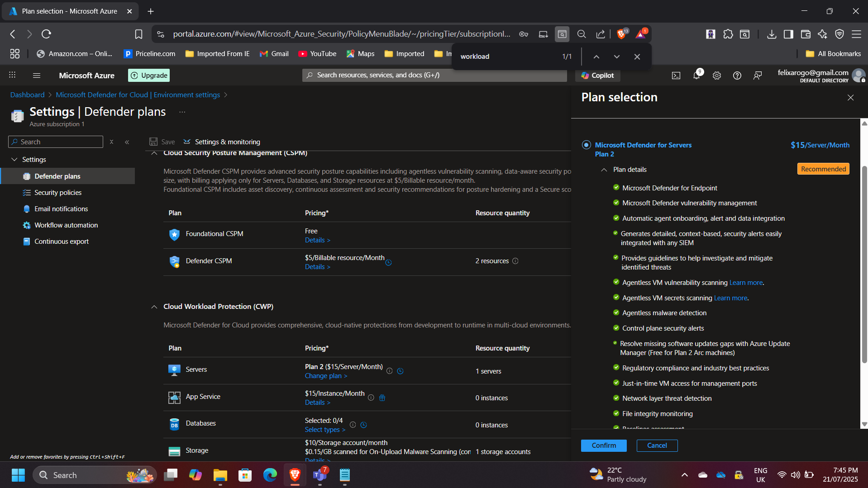Open Security policies menu item
Image resolution: width=868 pixels, height=488 pixels.
(58, 193)
